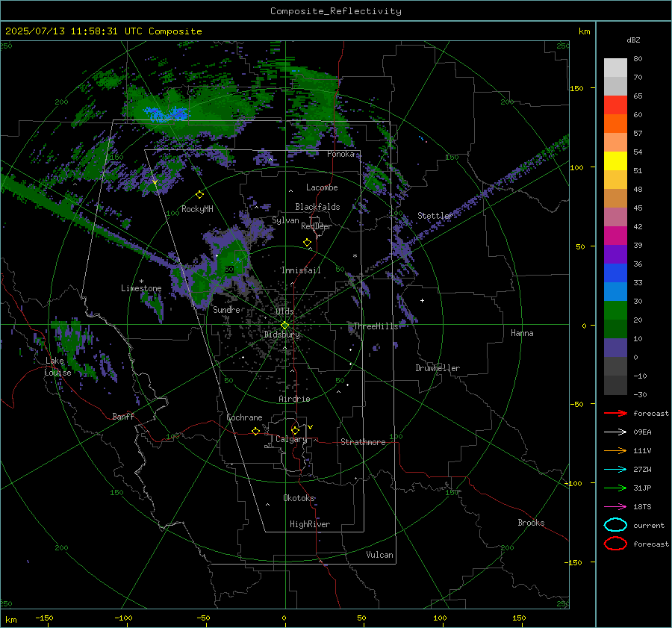Select the RockyMH label
Viewport: 672px width, 628px height.
(x=197, y=209)
